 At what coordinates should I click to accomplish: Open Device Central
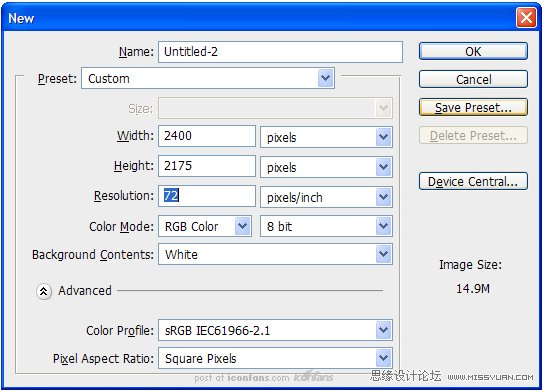point(473,181)
